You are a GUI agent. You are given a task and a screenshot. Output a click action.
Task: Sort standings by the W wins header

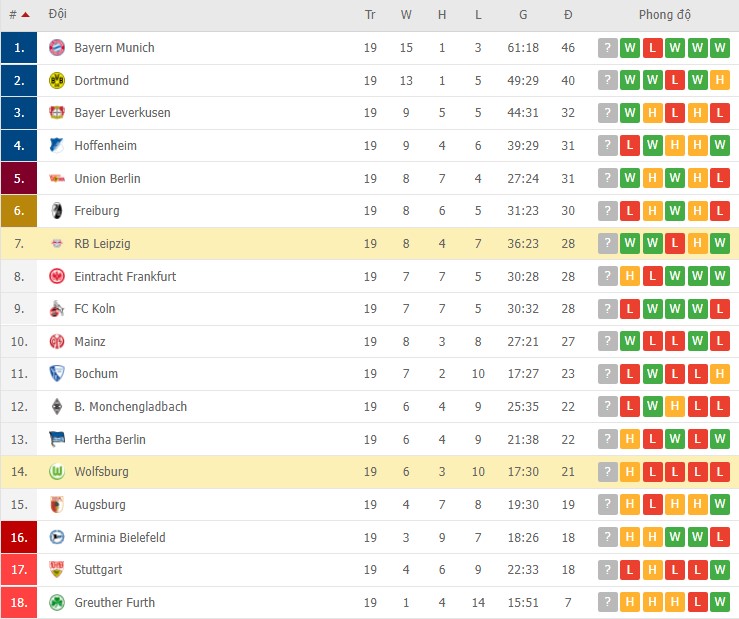click(x=406, y=15)
